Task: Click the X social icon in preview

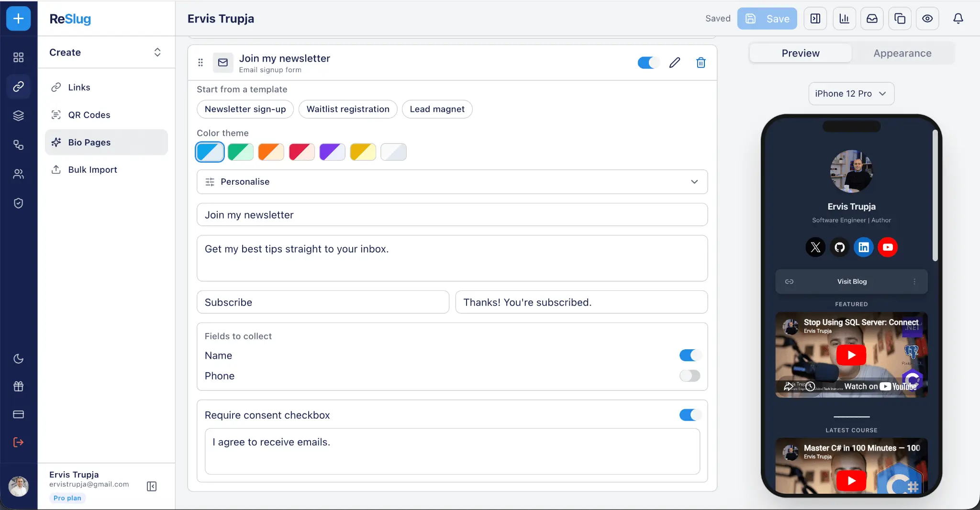Action: coord(815,247)
